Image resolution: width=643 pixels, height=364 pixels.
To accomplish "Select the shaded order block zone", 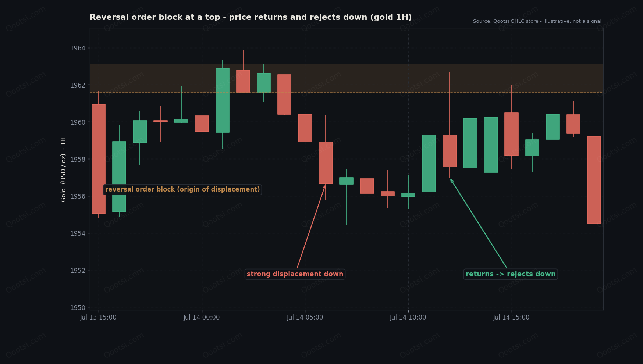I will pos(347,78).
